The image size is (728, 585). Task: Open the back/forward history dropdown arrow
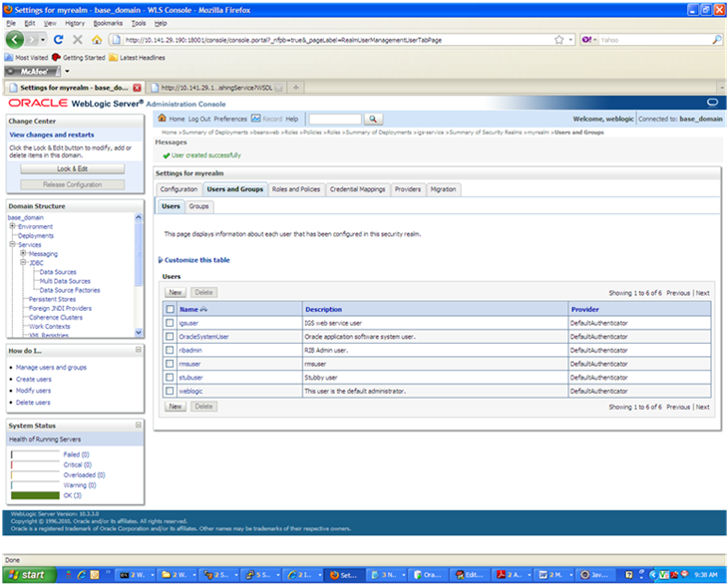pos(43,40)
